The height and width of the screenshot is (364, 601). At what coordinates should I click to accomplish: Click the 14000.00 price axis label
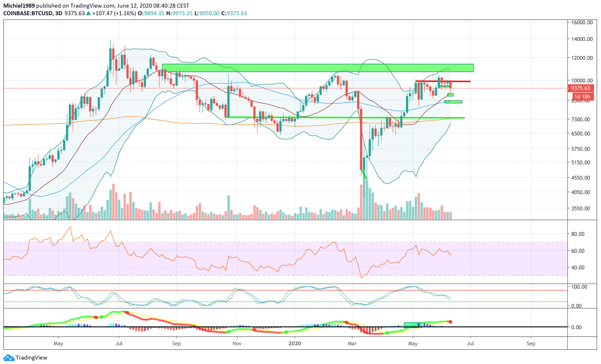point(582,39)
